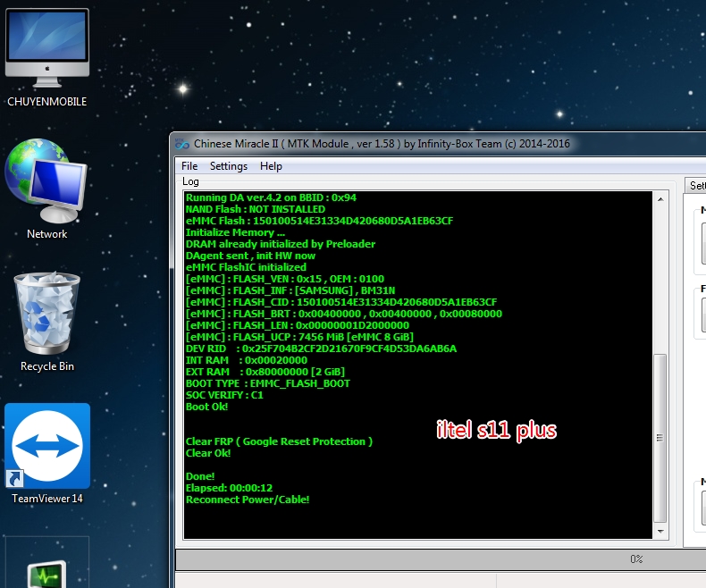The height and width of the screenshot is (588, 706).
Task: Click 'Initialize Memory ...' log line
Action: click(235, 232)
